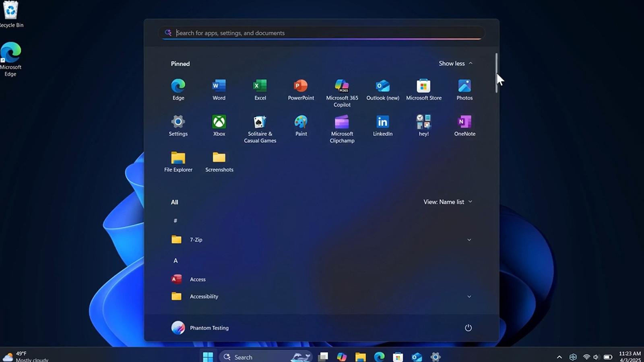644x362 pixels.
Task: Open Microsoft Store on the taskbar
Action: [x=398, y=357]
